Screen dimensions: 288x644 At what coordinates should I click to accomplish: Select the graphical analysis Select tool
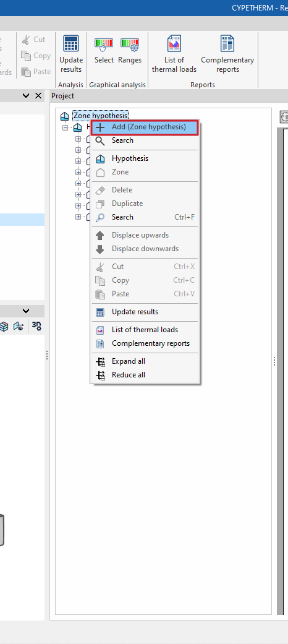(104, 49)
